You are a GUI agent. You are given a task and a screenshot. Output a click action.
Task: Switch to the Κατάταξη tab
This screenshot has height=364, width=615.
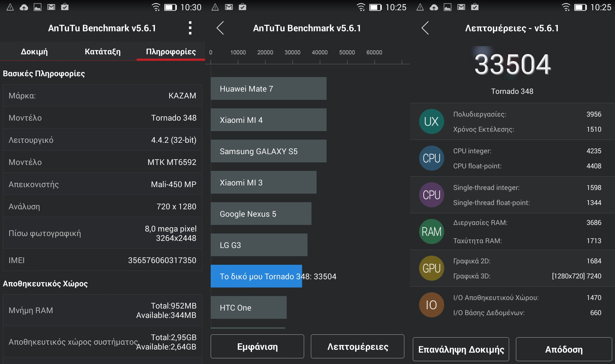(x=102, y=51)
